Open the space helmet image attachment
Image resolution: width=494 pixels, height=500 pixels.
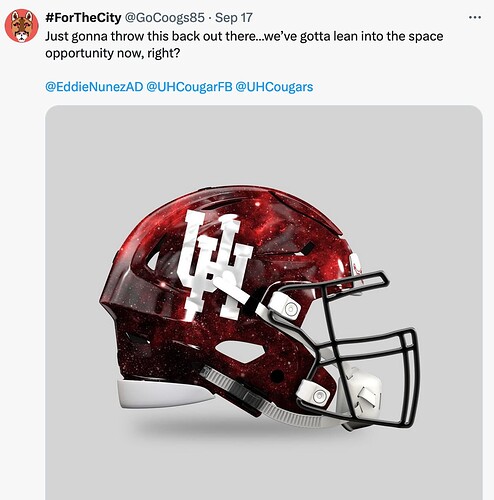click(x=264, y=303)
